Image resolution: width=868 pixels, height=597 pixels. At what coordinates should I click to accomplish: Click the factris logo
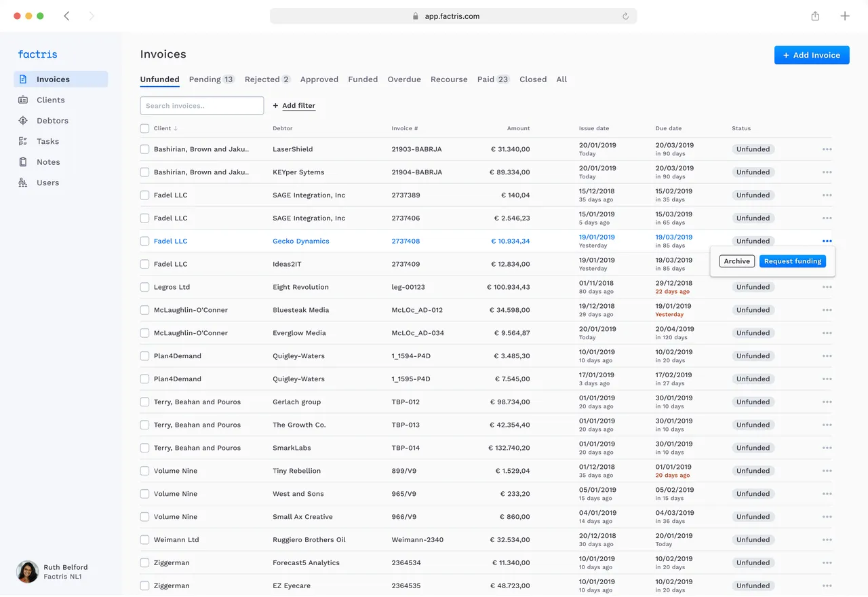pyautogui.click(x=37, y=54)
